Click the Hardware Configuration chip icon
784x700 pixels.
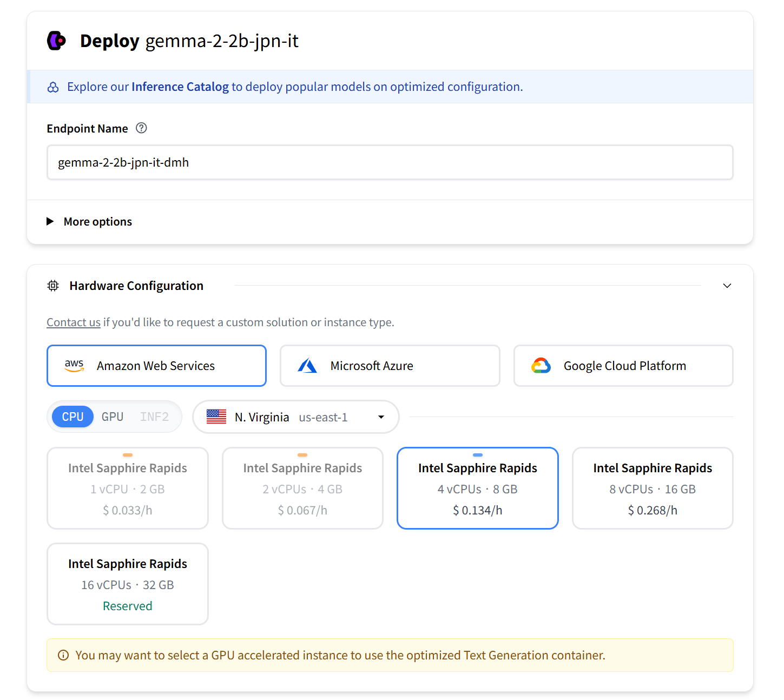[53, 286]
